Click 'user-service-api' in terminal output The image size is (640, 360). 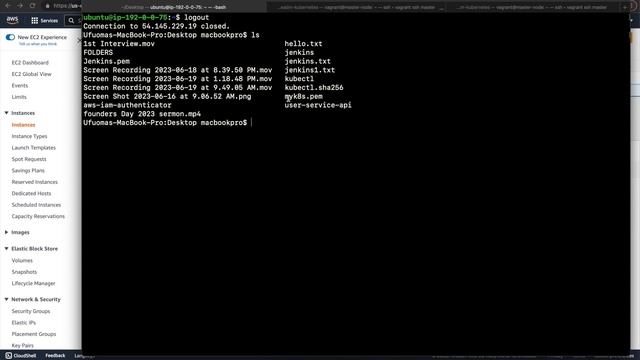point(318,105)
